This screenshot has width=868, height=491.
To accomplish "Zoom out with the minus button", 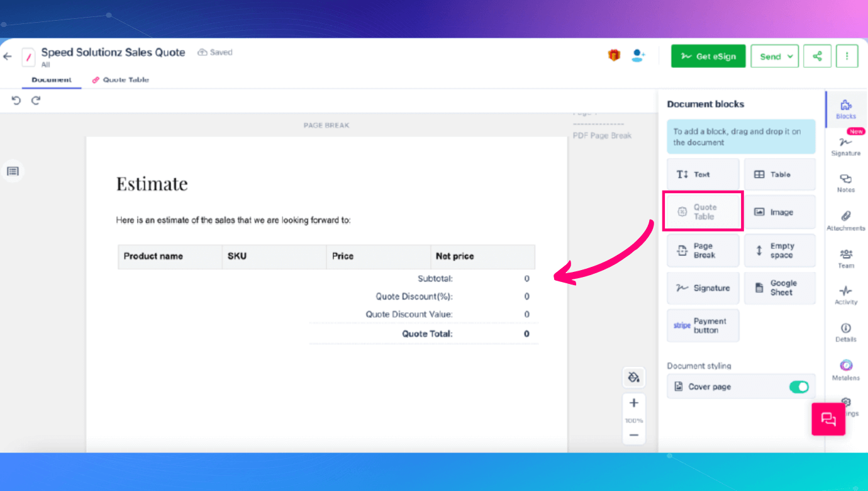I will tap(633, 435).
